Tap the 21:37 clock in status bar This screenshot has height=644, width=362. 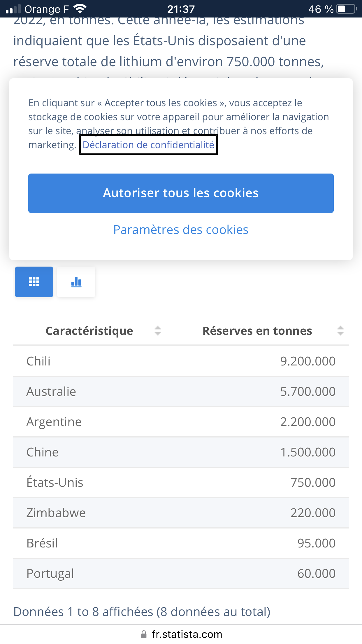pyautogui.click(x=181, y=9)
